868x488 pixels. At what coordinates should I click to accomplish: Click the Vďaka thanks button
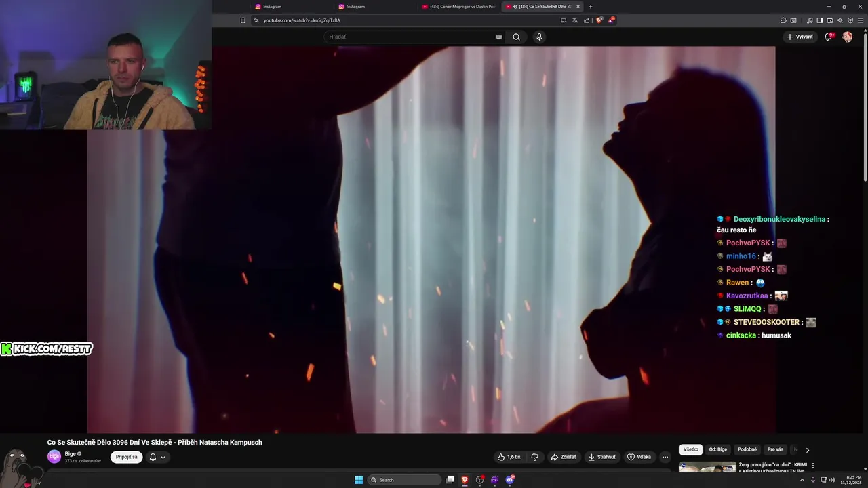coord(639,457)
